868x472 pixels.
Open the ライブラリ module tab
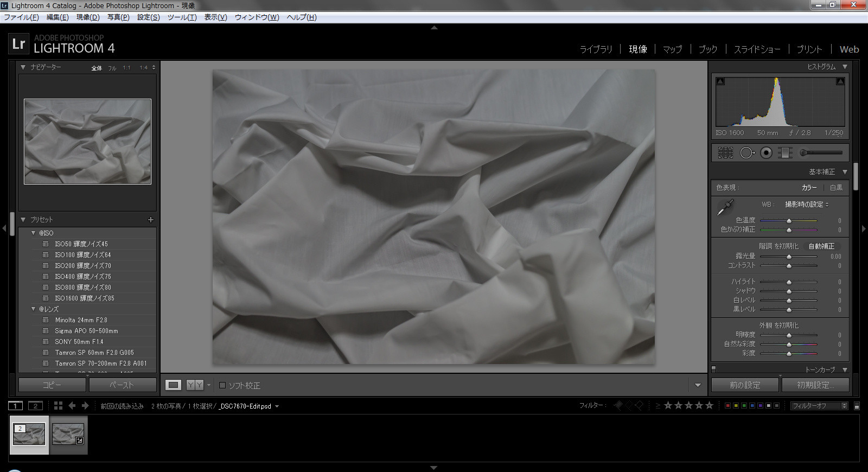point(596,49)
